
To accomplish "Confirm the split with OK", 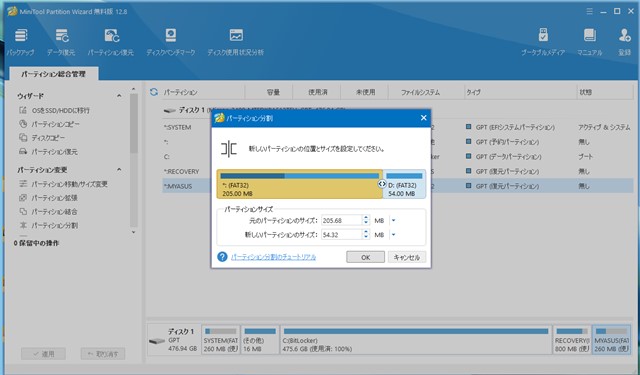I will pyautogui.click(x=365, y=257).
